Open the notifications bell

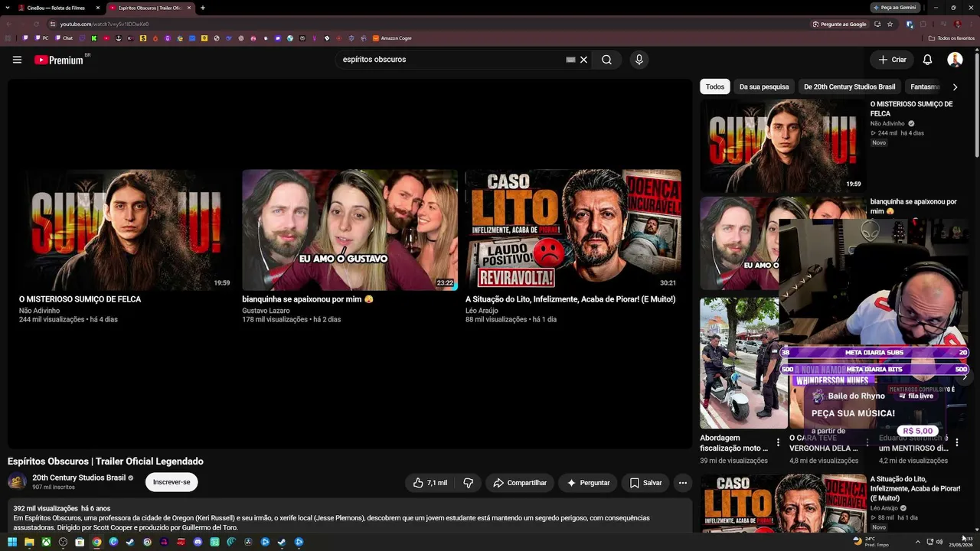point(927,60)
